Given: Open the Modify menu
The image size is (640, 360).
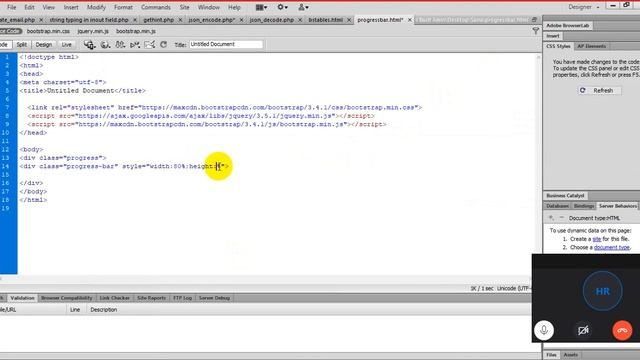Looking at the screenshot, I should tap(96, 7).
